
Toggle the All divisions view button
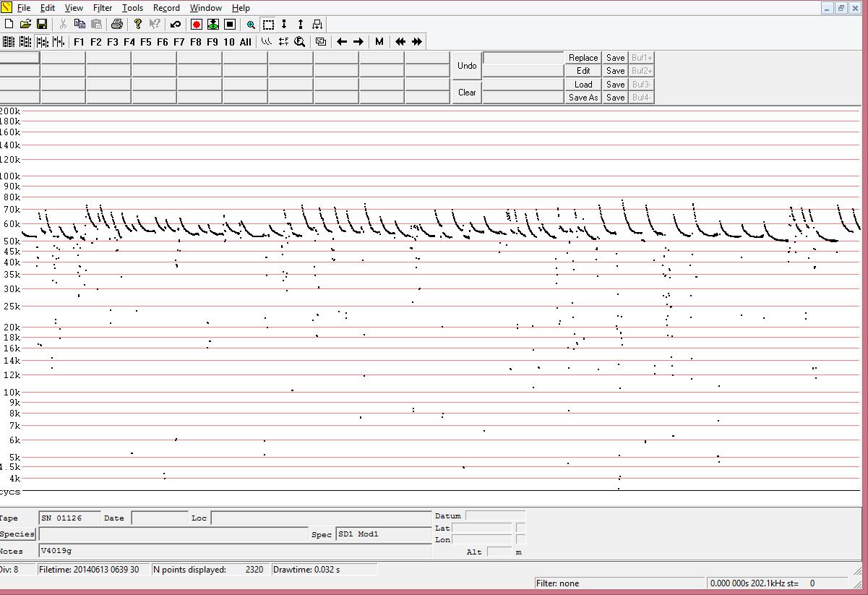246,41
